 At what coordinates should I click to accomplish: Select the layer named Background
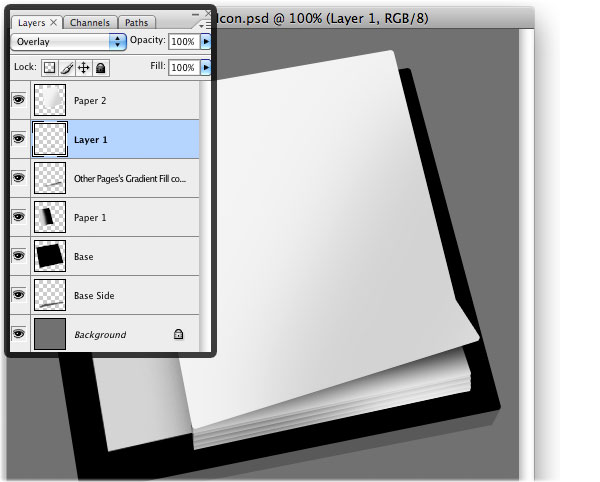pyautogui.click(x=100, y=335)
